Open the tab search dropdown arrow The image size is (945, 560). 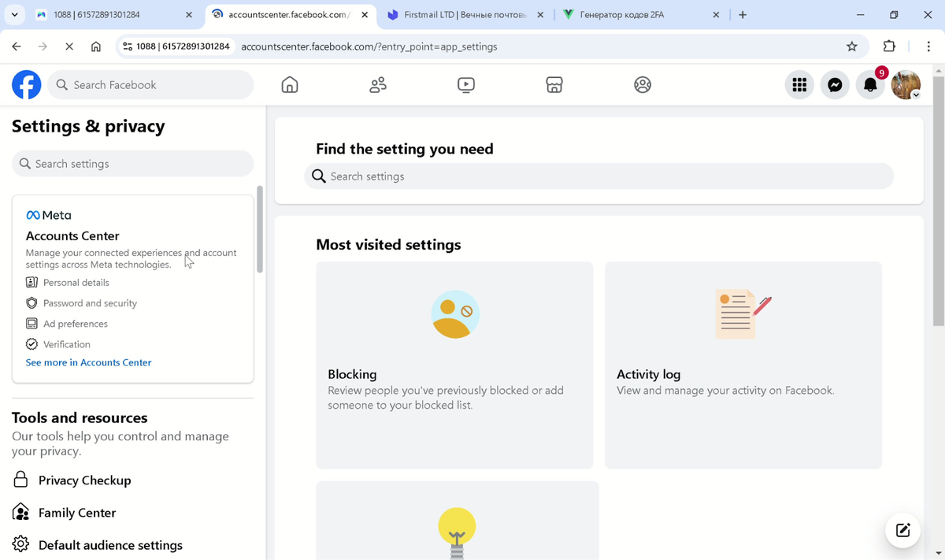(x=14, y=14)
